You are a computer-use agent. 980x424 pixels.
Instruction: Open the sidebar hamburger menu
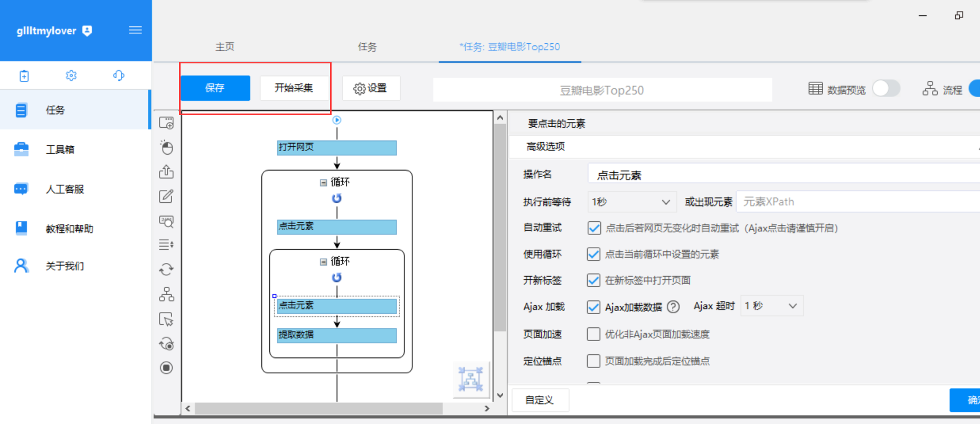tap(135, 30)
